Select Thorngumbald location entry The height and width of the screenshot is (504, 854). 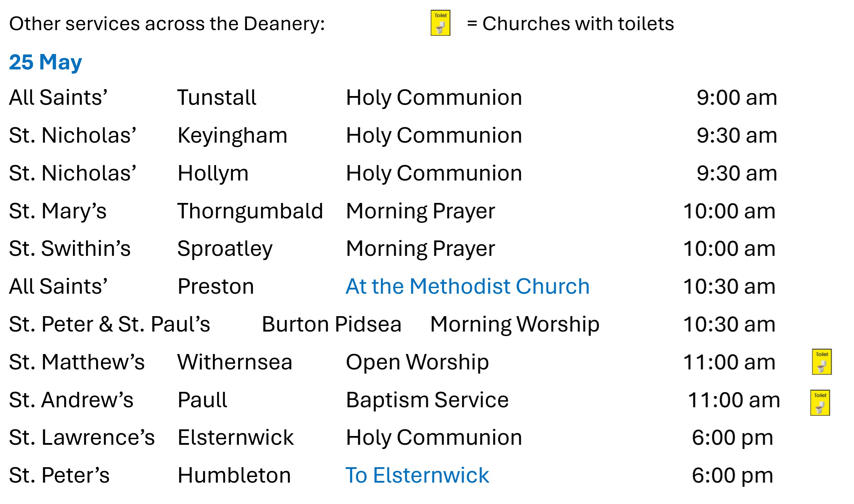pos(250,211)
